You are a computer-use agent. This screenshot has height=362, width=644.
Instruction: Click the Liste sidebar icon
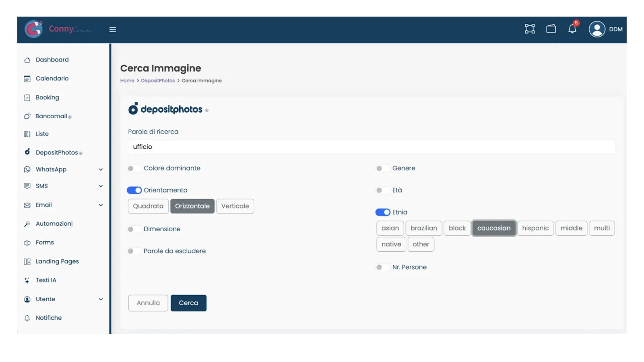coord(27,134)
